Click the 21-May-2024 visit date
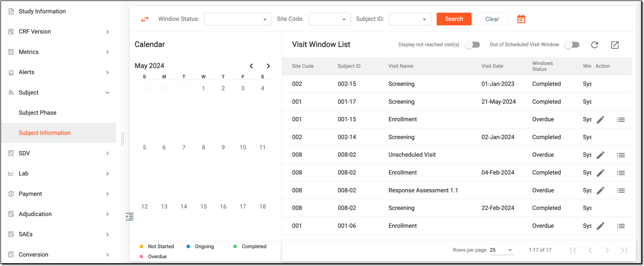The height and width of the screenshot is (266, 644). point(499,102)
